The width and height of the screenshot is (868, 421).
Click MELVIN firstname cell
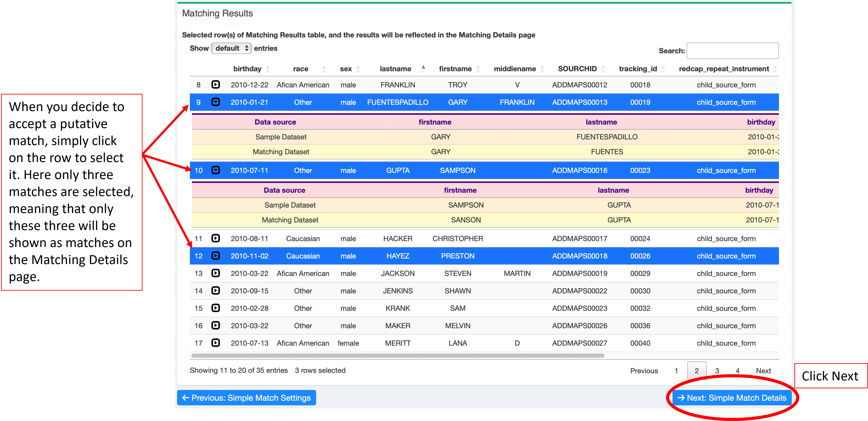click(458, 326)
